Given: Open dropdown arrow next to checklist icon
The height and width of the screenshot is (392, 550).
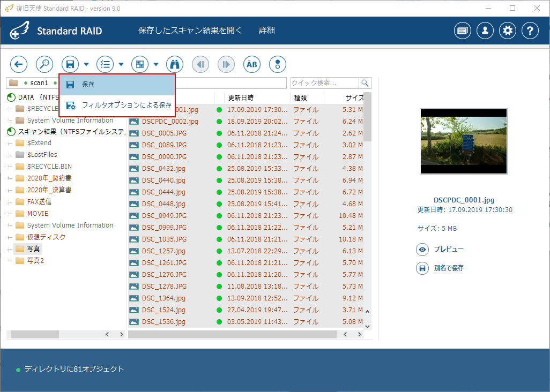Looking at the screenshot, I should [x=121, y=64].
